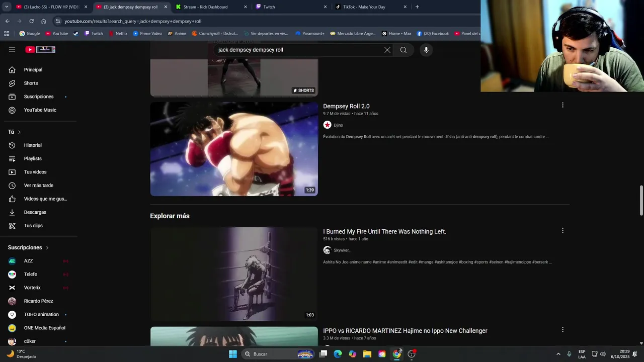Go back with browser back arrow
This screenshot has height=362, width=644.
(8, 21)
